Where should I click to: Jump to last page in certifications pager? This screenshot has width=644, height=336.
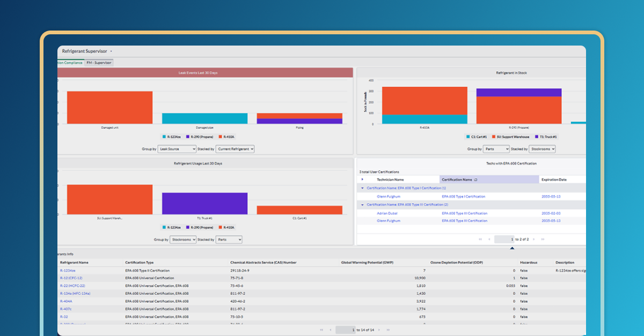pos(543,239)
